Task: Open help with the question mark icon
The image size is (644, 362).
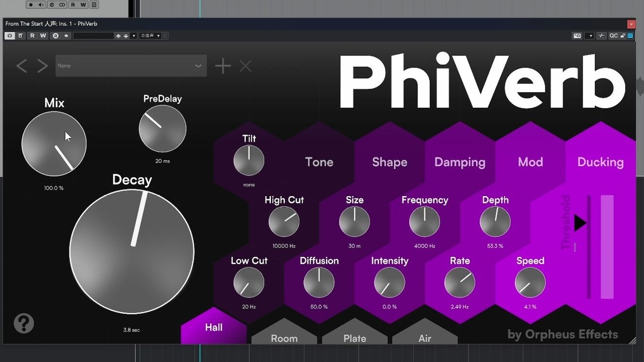Action: pyautogui.click(x=24, y=323)
